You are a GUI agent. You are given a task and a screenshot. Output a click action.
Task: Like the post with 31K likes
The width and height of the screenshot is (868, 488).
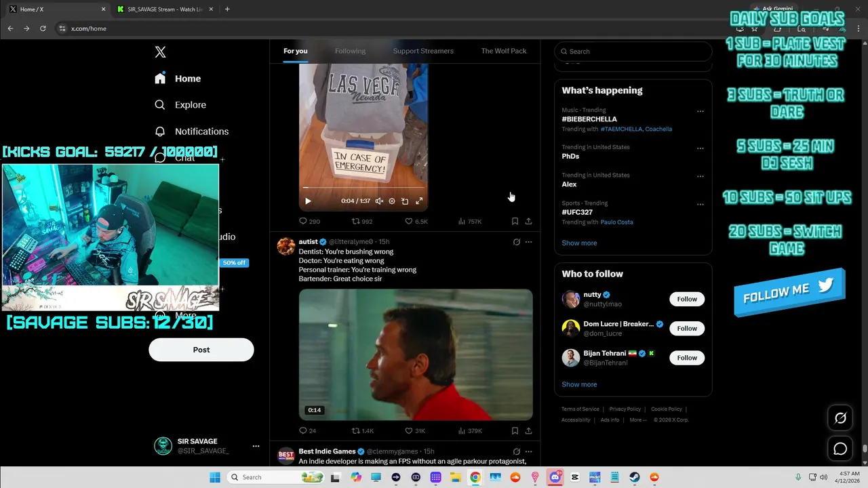pos(415,430)
